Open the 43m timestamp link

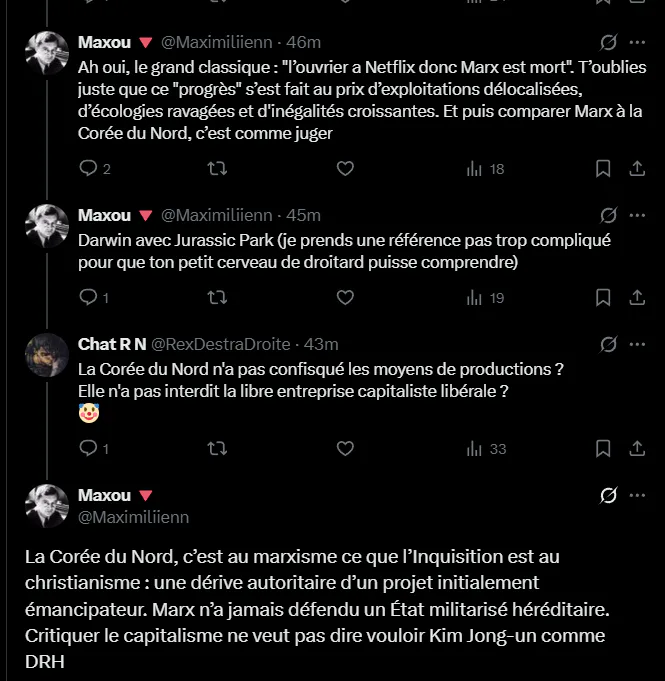[321, 344]
